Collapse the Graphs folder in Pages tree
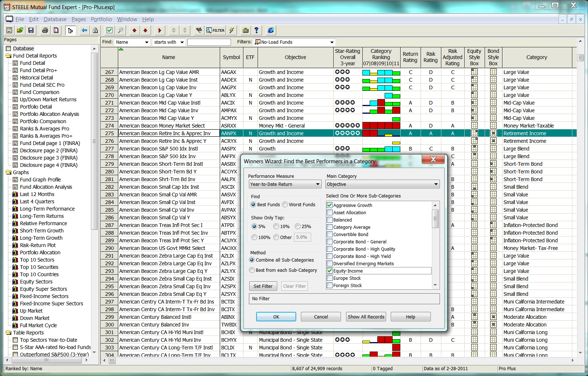The height and width of the screenshot is (376, 588). coord(9,172)
